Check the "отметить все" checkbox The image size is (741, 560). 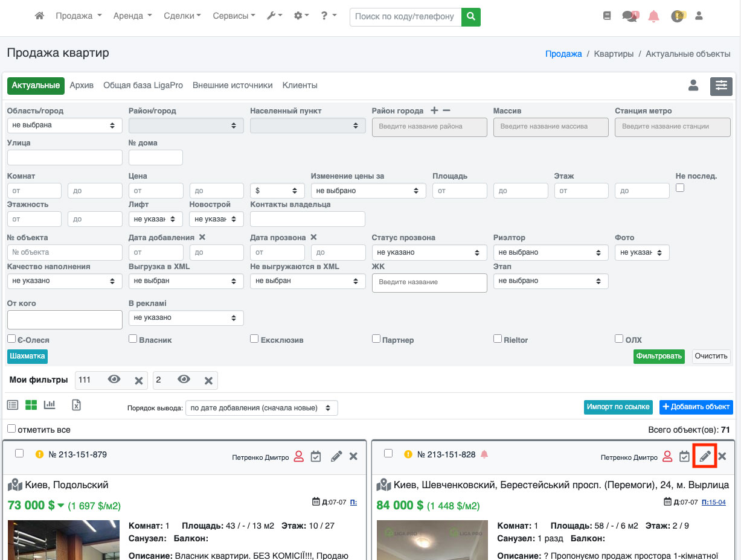click(x=11, y=428)
